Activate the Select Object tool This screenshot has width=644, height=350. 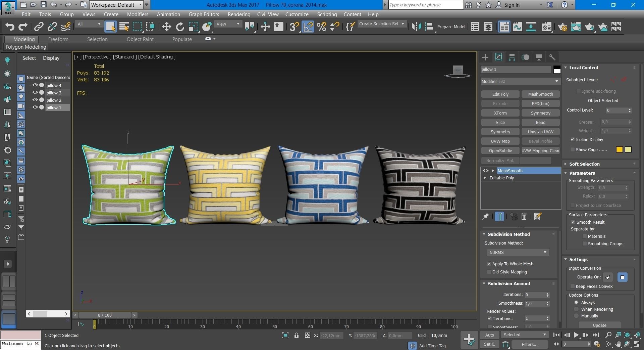[x=110, y=27]
